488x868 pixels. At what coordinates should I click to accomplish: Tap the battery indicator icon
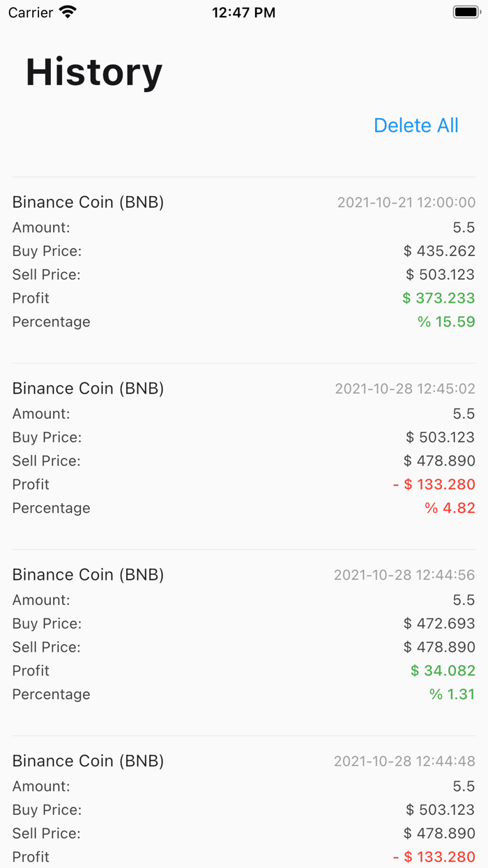[464, 11]
